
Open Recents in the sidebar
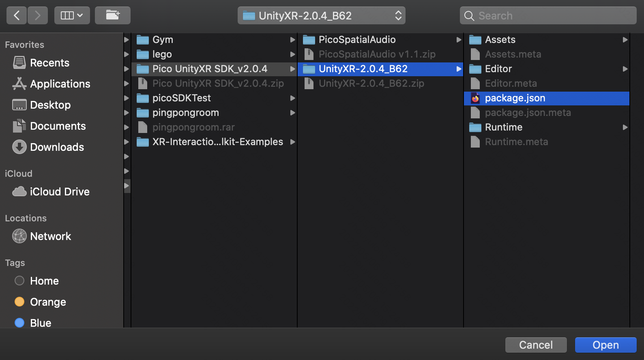(x=41, y=63)
